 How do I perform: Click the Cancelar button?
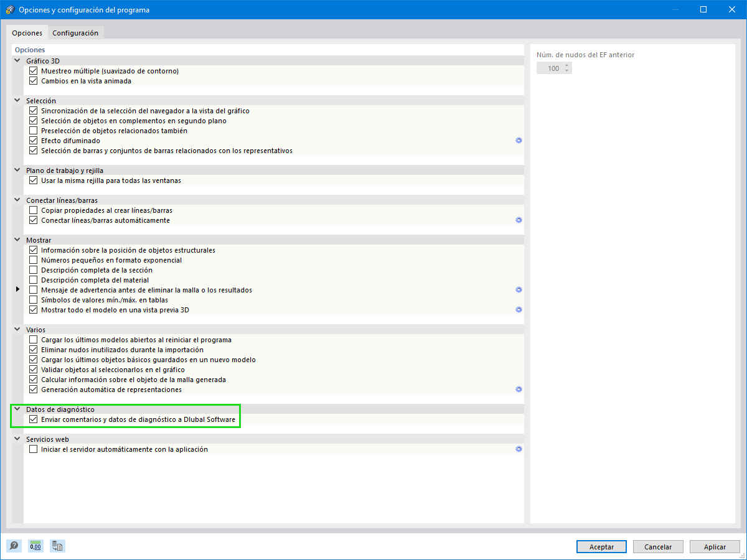[x=658, y=547]
